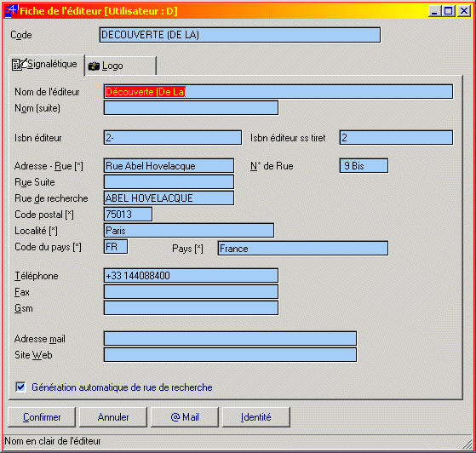476x453 pixels.
Task: Click the Logo tab camera icon
Action: coord(94,66)
